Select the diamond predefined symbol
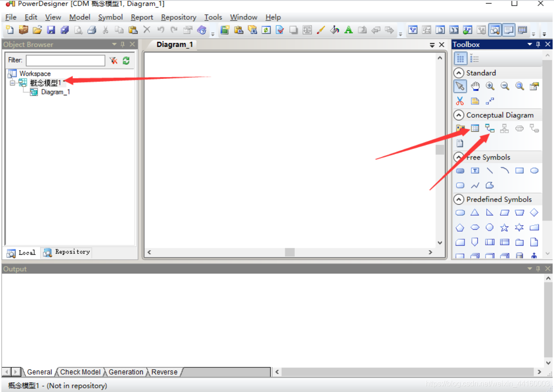Viewport: 554px width, 392px height. click(534, 212)
